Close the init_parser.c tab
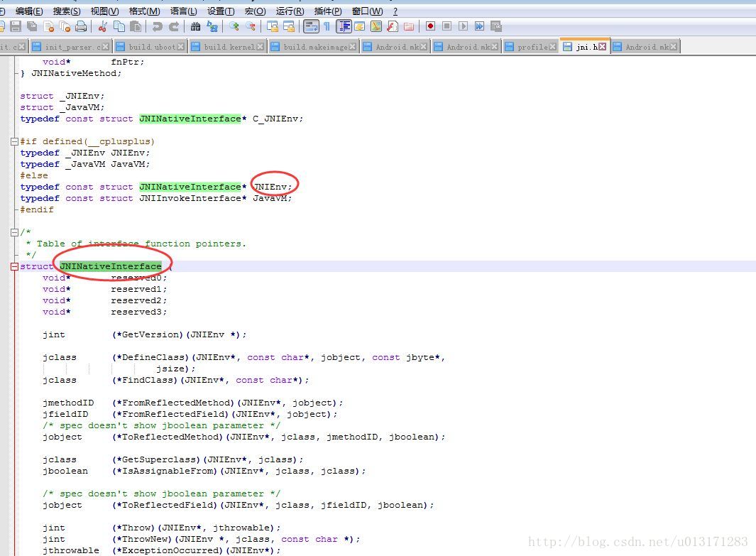This screenshot has width=756, height=556. 106,47
